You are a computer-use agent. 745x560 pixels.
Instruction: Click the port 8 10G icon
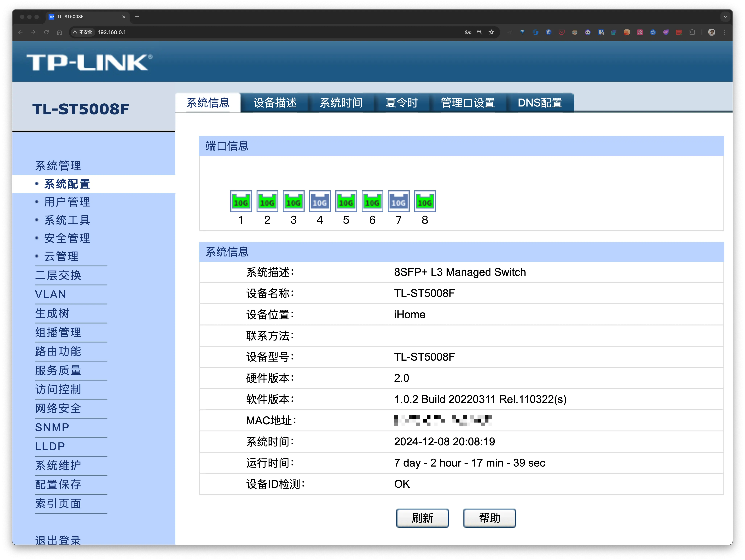click(425, 201)
